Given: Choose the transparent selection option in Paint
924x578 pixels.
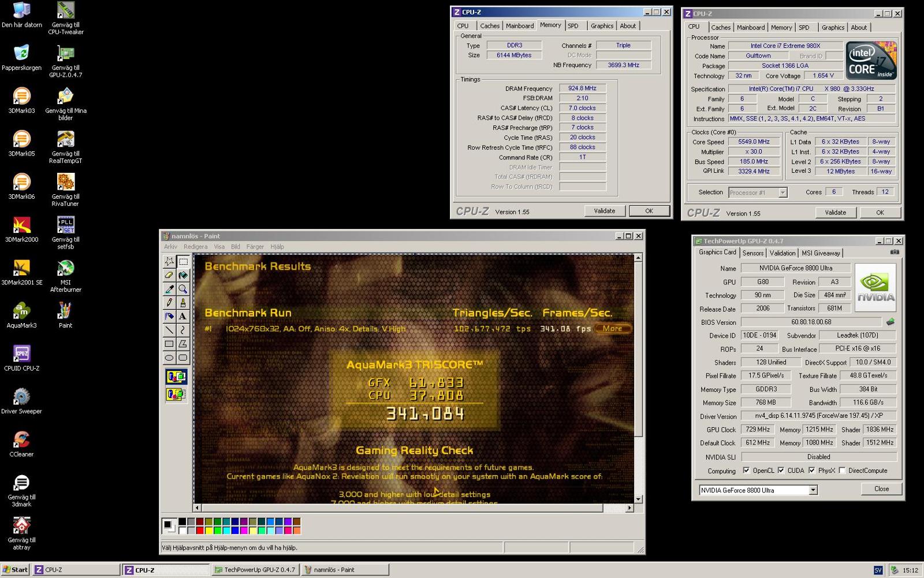Looking at the screenshot, I should (x=176, y=394).
